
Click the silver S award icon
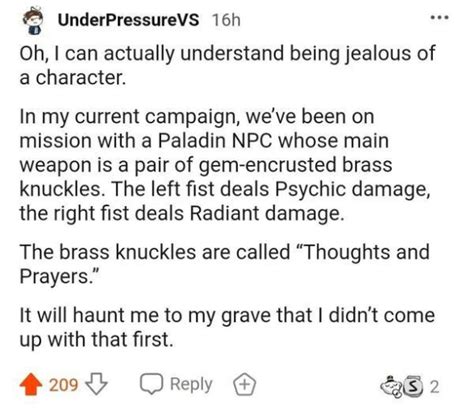(413, 386)
